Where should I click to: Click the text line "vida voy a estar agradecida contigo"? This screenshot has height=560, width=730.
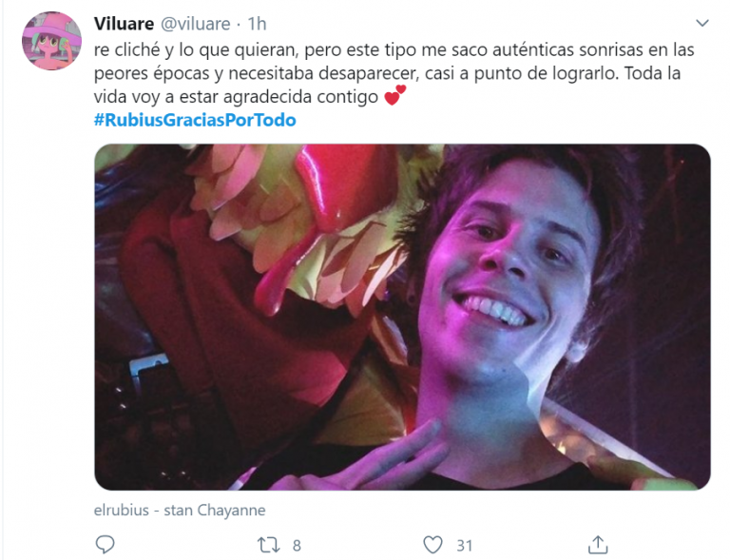(x=236, y=97)
